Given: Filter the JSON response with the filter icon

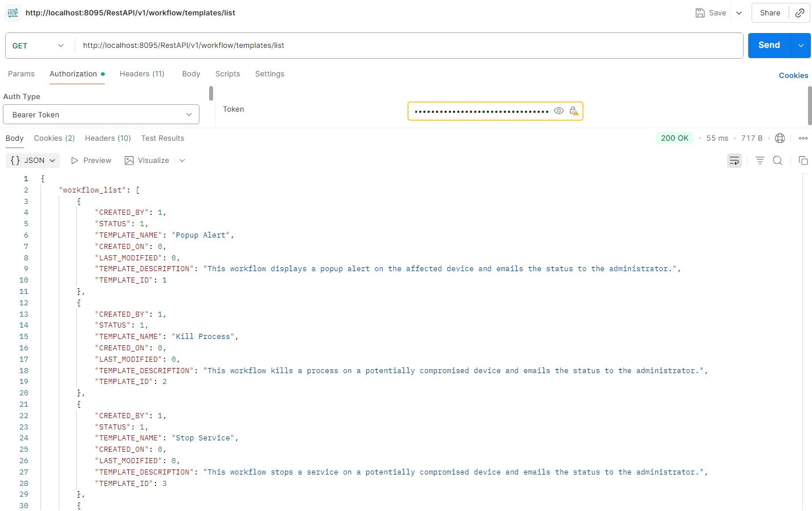Looking at the screenshot, I should (x=760, y=160).
